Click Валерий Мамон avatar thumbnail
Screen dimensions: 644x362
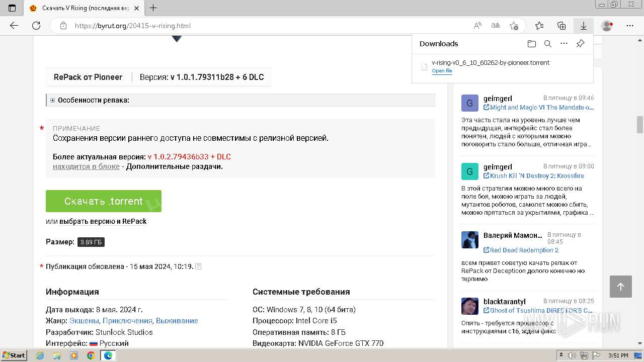click(x=469, y=240)
